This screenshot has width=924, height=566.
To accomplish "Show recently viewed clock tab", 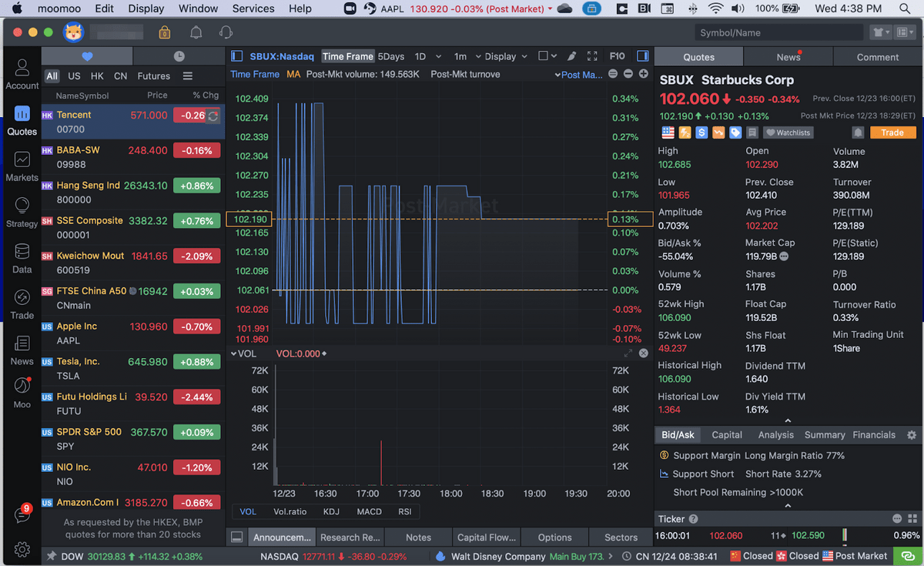I will click(x=179, y=56).
